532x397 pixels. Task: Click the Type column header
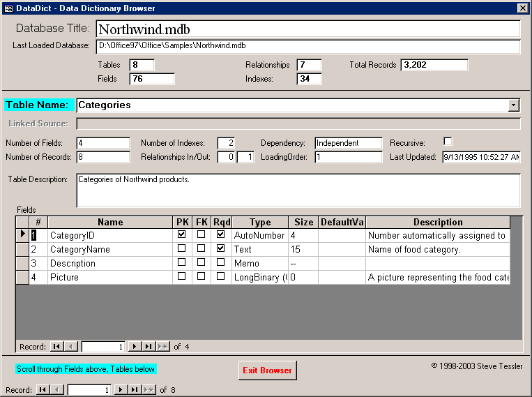click(x=260, y=222)
